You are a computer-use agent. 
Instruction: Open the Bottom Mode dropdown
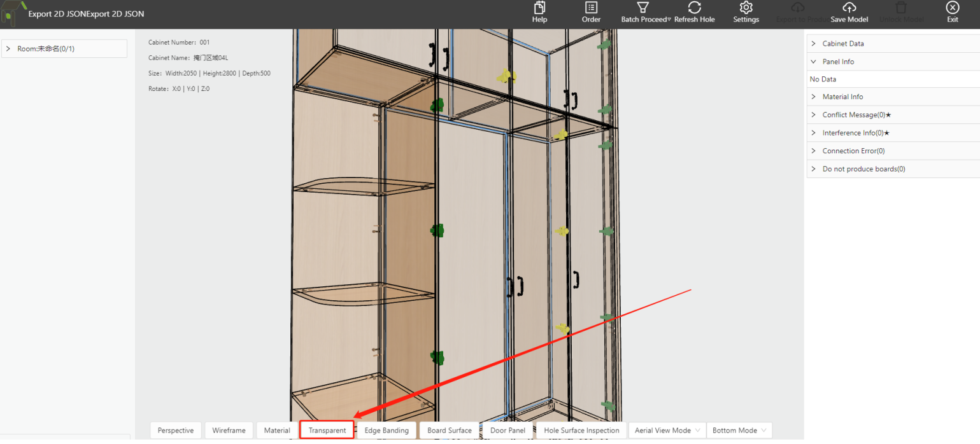(739, 431)
